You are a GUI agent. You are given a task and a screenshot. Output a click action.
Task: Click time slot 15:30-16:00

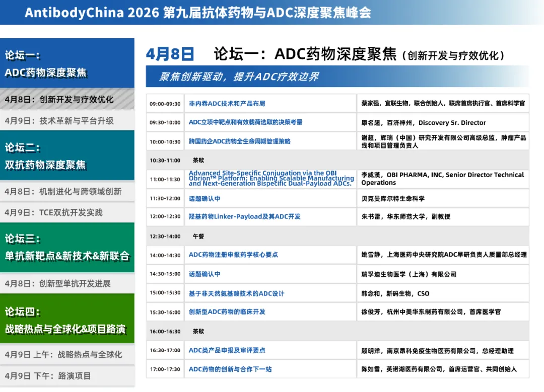coord(165,312)
